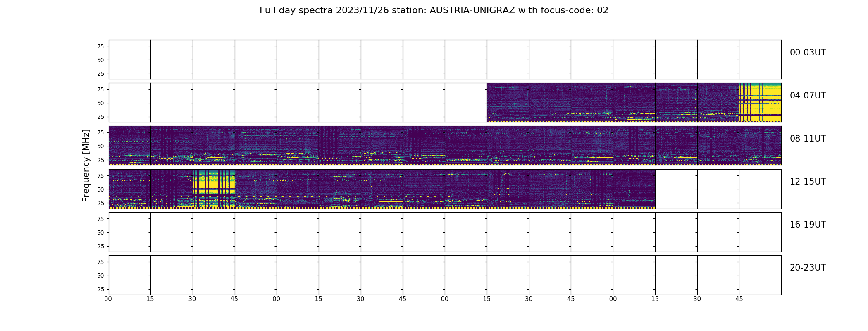
Task: Click the 50 tick label of the 12-15UT row
Action: (x=100, y=189)
